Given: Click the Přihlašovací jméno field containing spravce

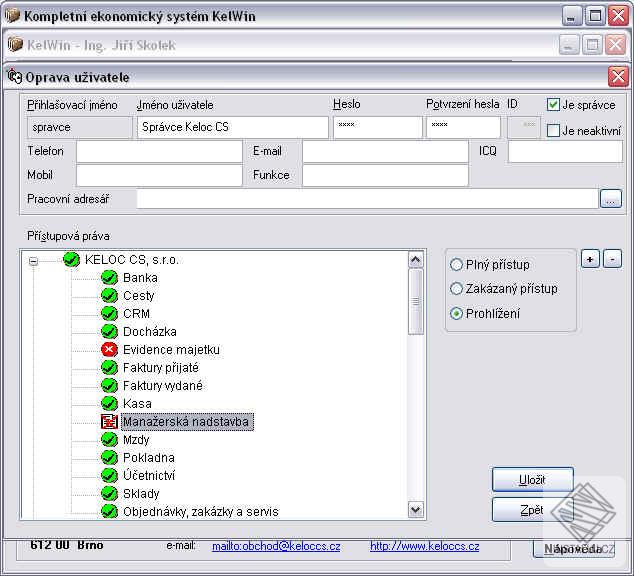Looking at the screenshot, I should tap(80, 127).
